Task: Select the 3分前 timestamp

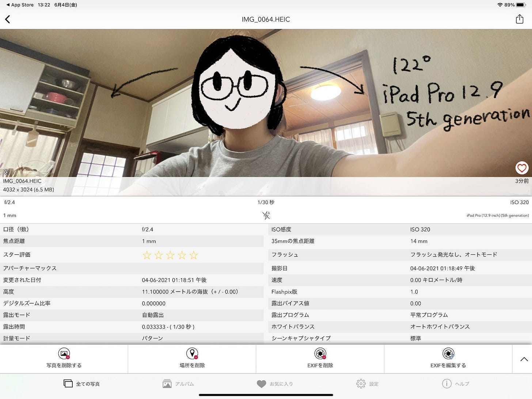Action: point(522,181)
